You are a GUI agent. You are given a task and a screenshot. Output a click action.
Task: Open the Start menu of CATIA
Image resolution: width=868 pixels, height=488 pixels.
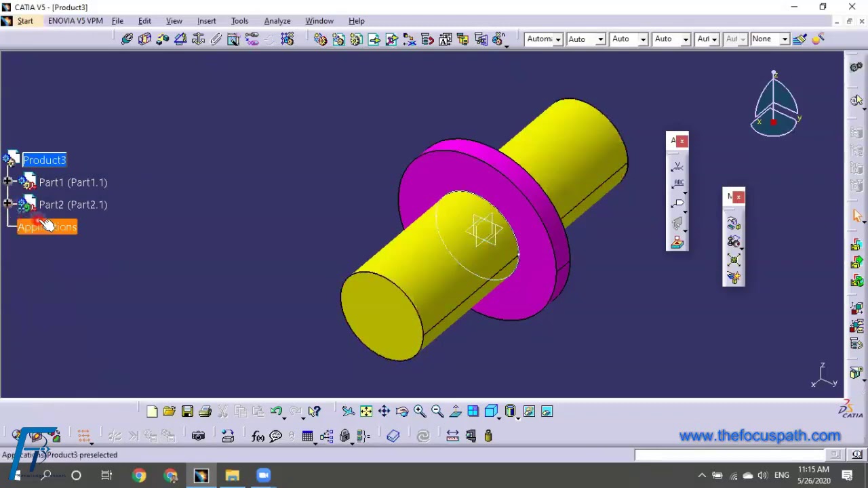tap(25, 21)
